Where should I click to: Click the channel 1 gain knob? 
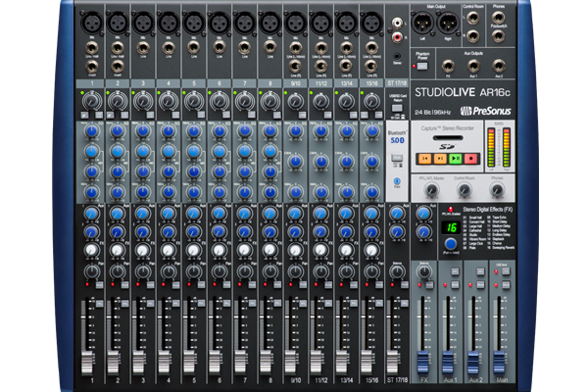coord(93,100)
